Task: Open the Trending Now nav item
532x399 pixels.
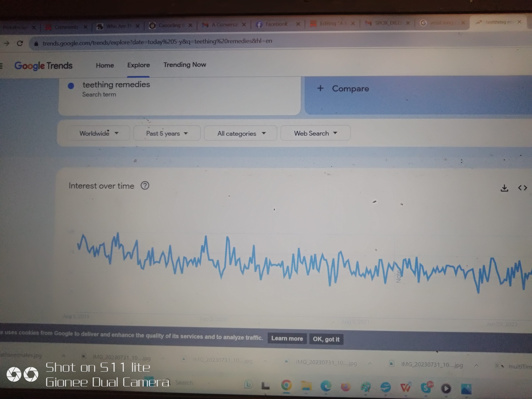Action: tap(185, 64)
